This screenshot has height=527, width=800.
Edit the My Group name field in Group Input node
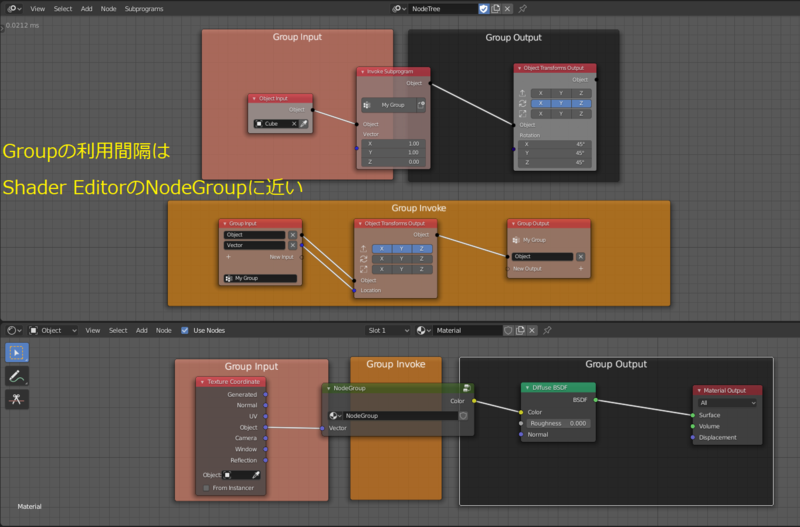tap(260, 279)
